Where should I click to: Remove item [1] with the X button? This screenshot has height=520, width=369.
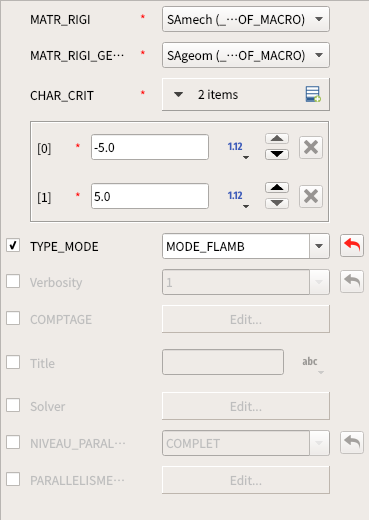point(311,196)
